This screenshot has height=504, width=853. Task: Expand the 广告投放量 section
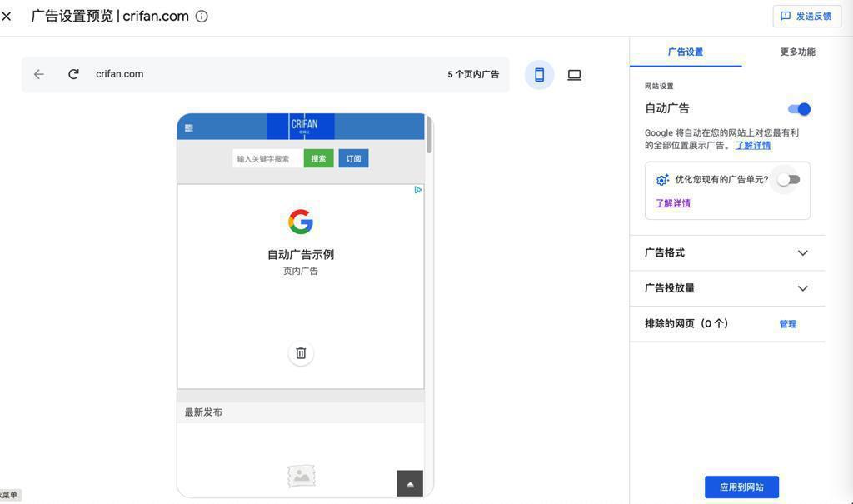tap(726, 288)
